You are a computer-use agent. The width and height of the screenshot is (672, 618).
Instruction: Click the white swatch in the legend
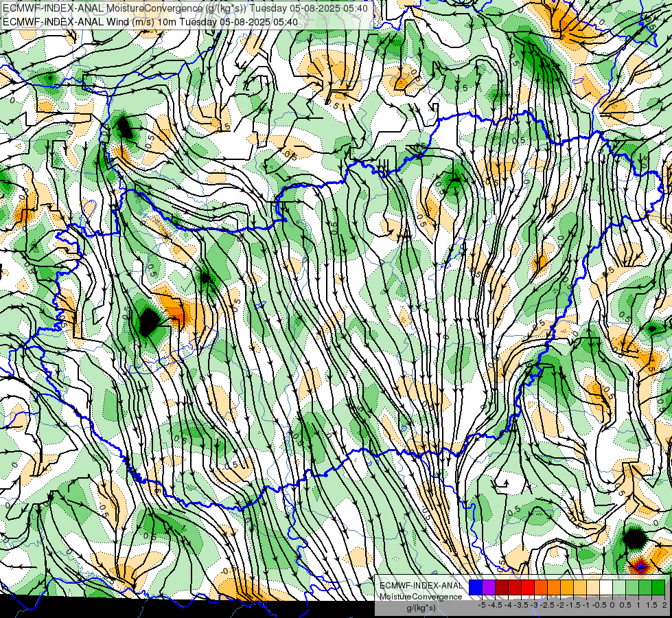coord(606,587)
